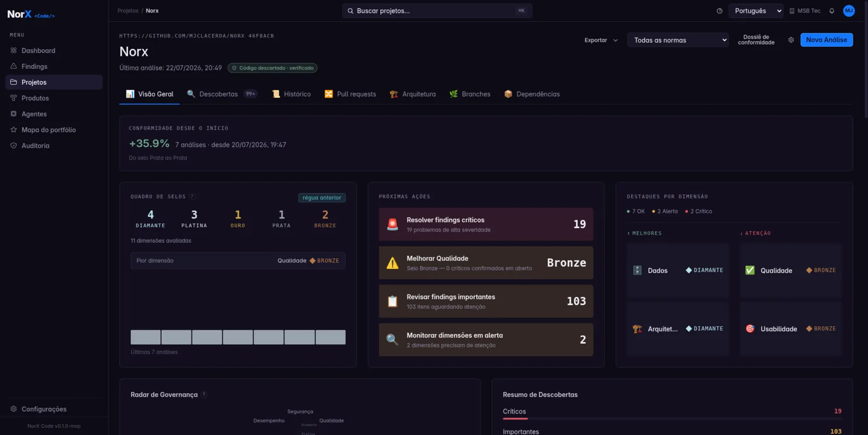Click the help icon beside Radar de Governança

(x=204, y=395)
